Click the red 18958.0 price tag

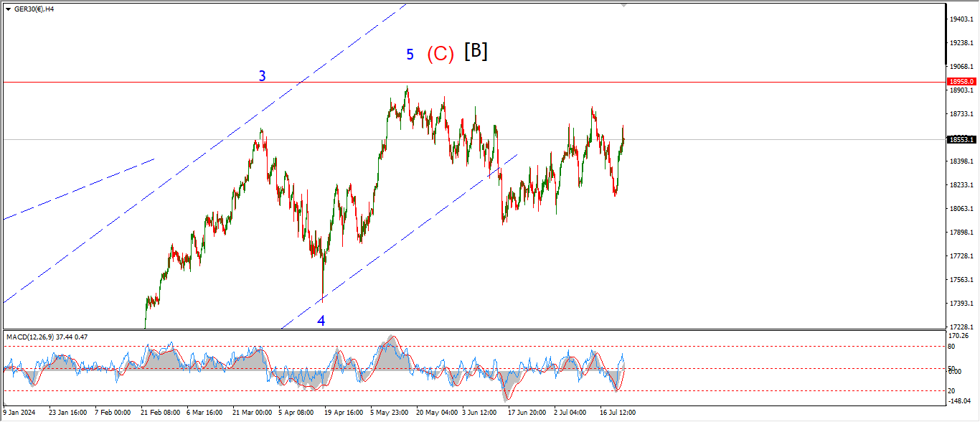coord(961,82)
